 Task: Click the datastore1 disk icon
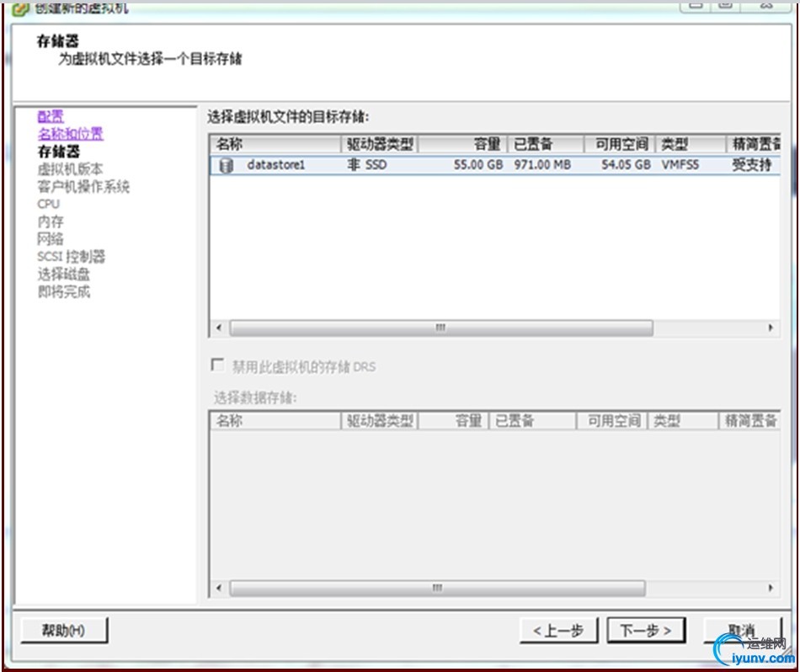[226, 165]
